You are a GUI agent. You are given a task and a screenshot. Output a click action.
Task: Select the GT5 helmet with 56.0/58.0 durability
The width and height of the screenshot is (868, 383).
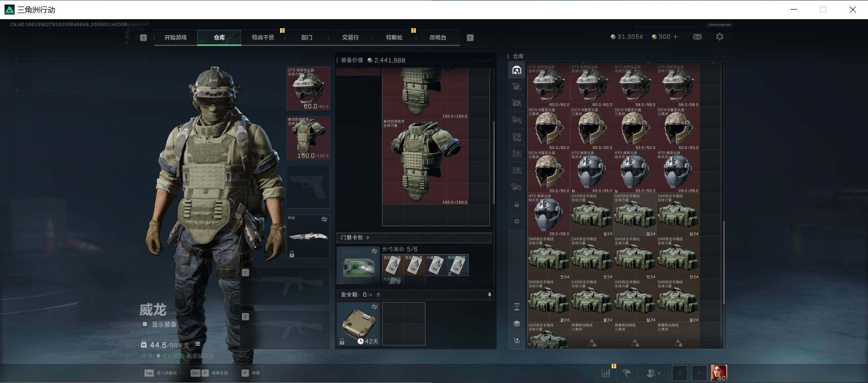678,85
